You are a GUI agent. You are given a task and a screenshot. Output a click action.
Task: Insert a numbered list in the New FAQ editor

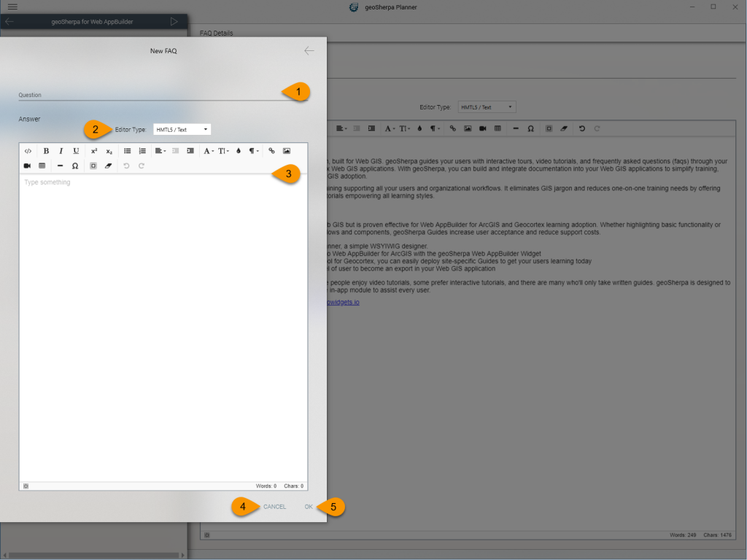[142, 151]
